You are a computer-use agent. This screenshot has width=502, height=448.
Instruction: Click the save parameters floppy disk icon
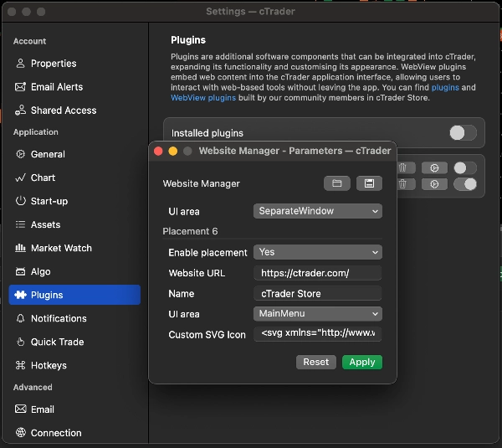368,183
